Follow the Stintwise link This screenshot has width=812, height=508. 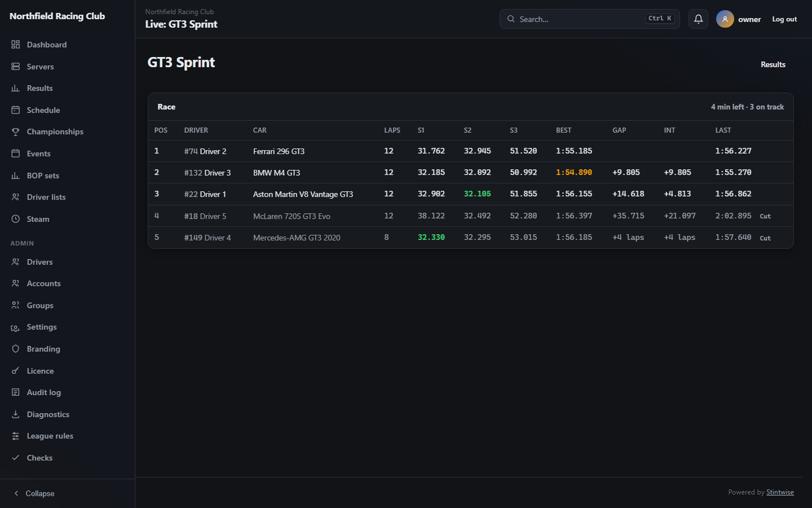coord(780,492)
